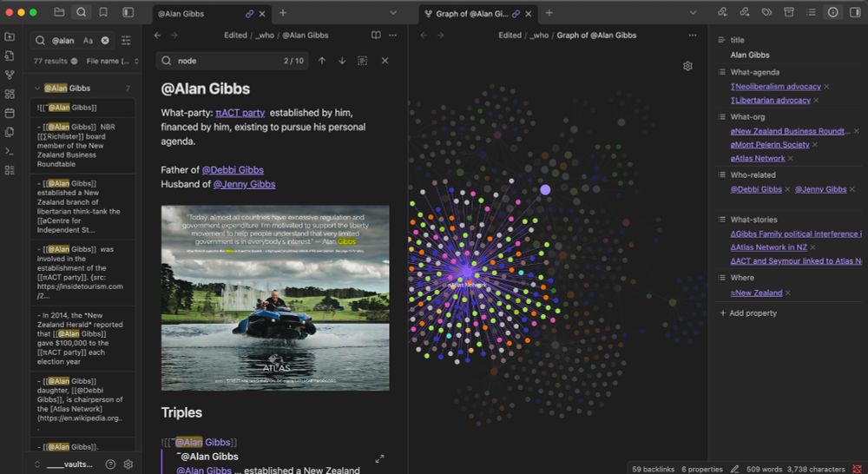This screenshot has width=868, height=474.
Task: Open the bookmarks tab icon
Action: click(103, 12)
